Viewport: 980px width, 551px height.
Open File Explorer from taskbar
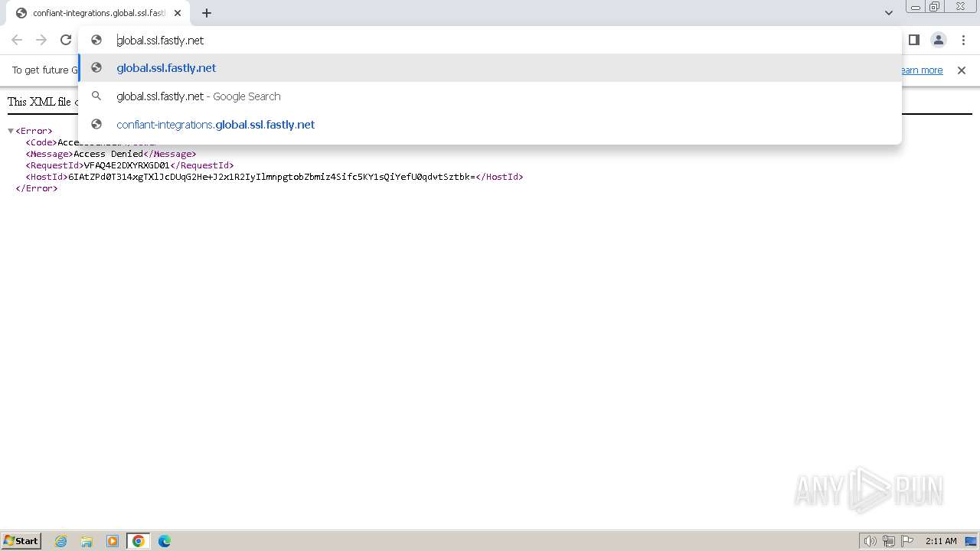(x=87, y=541)
